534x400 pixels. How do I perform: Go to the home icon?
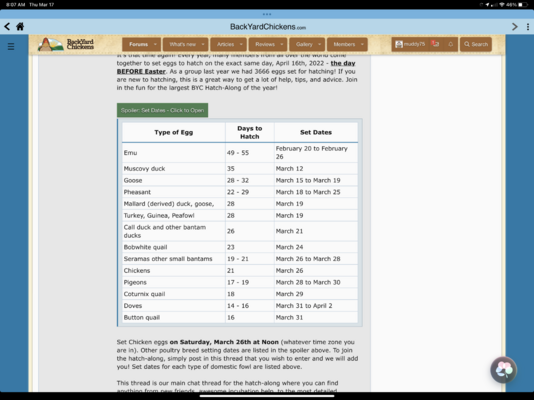(x=20, y=27)
